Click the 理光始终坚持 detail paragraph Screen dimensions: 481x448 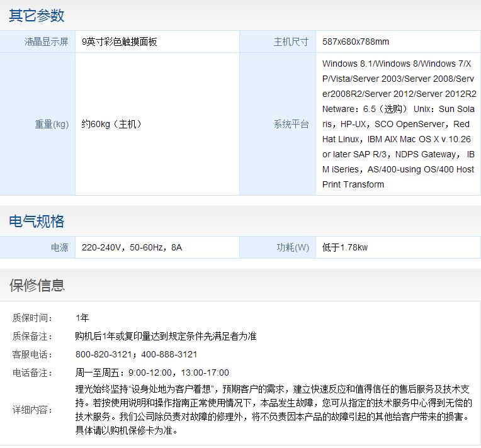pyautogui.click(x=273, y=410)
